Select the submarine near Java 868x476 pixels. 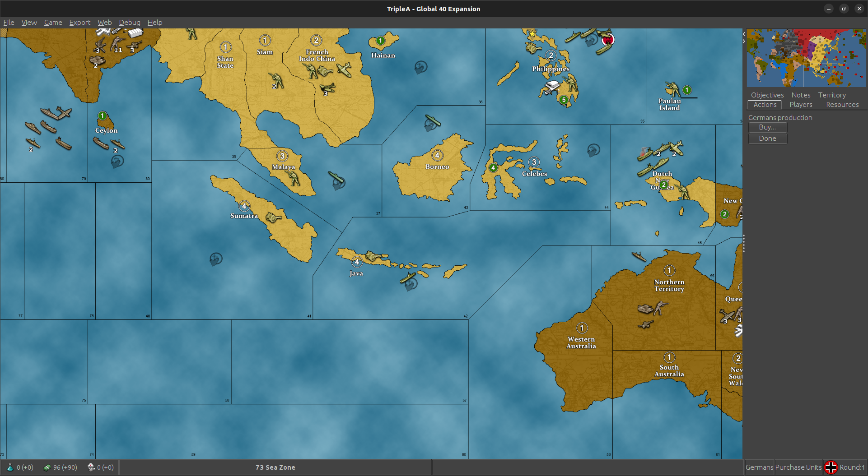point(408,277)
